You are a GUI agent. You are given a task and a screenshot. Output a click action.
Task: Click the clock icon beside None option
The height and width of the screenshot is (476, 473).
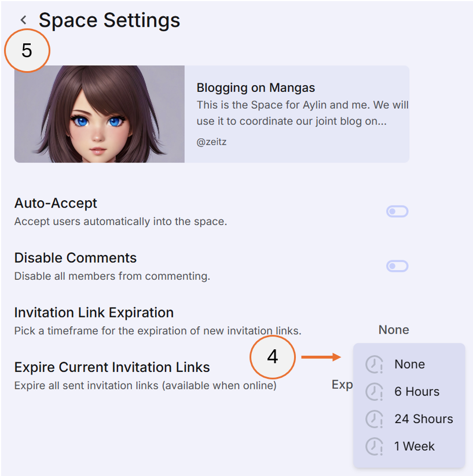click(x=375, y=364)
